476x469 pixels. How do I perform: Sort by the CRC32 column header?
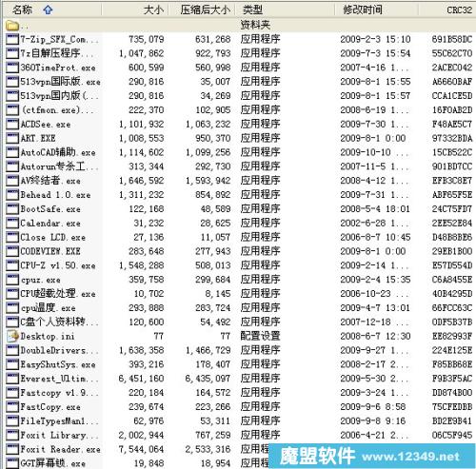click(x=459, y=10)
